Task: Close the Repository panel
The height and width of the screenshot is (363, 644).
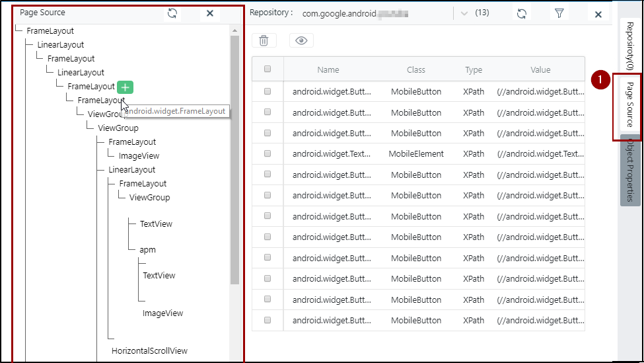Action: 598,14
